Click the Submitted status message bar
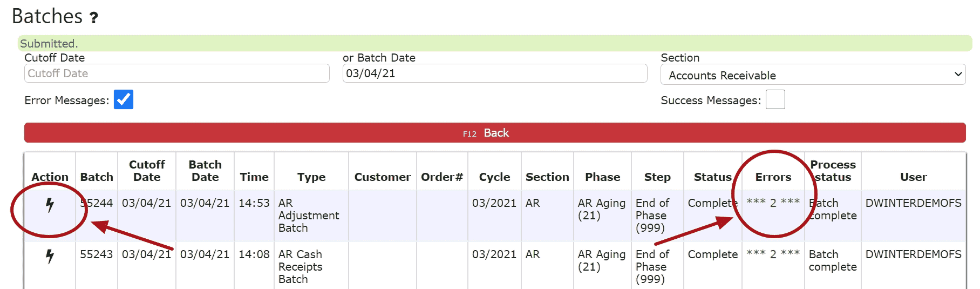980x289 pixels. point(494,43)
